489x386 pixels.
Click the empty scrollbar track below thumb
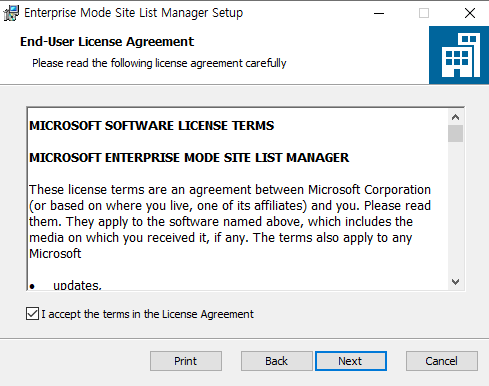[455, 208]
